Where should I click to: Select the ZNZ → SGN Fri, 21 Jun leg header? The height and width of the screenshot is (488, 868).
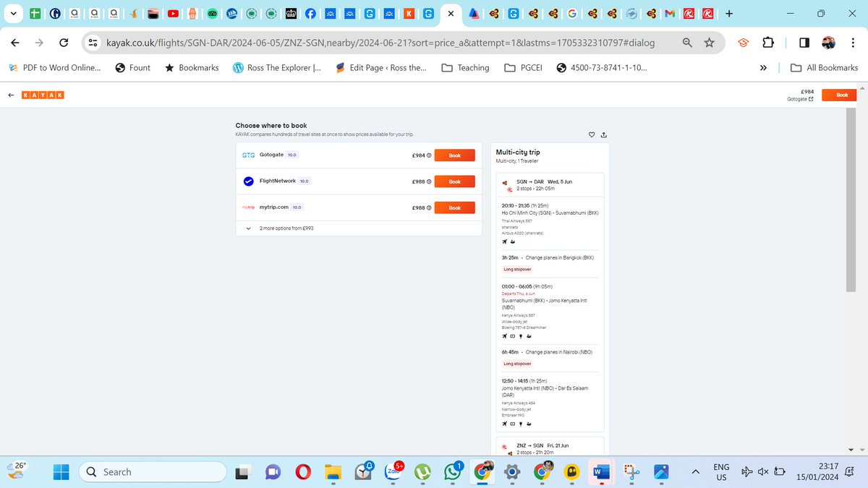click(x=549, y=448)
